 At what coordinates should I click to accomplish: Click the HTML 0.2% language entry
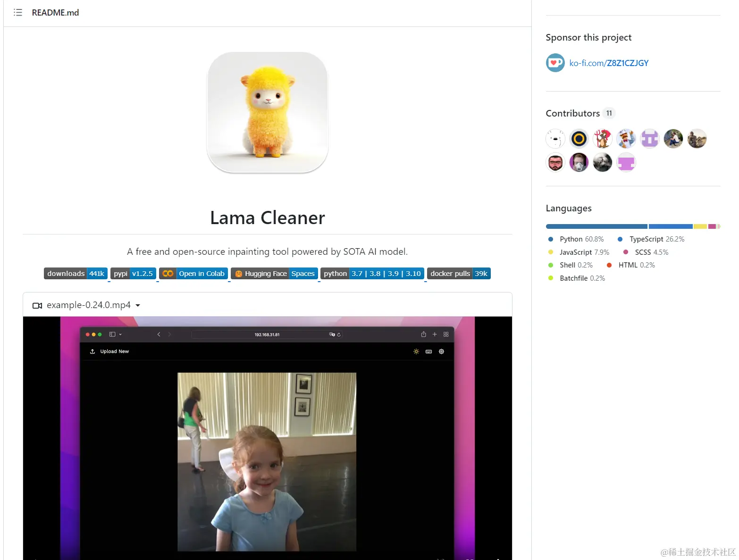(x=631, y=265)
